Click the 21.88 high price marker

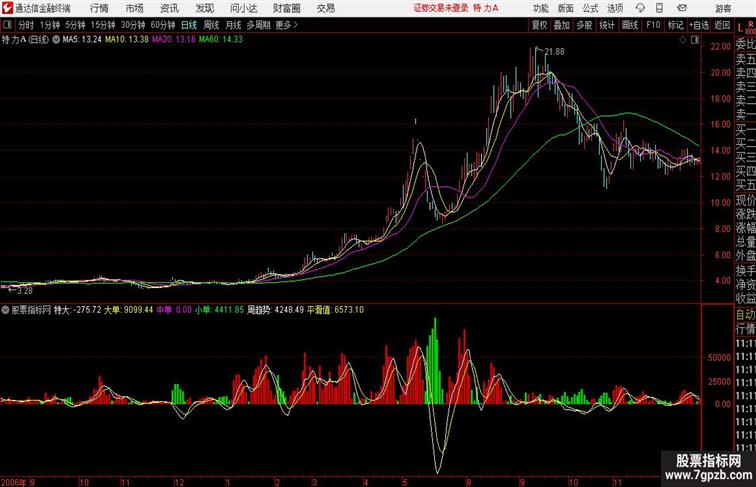pyautogui.click(x=554, y=52)
